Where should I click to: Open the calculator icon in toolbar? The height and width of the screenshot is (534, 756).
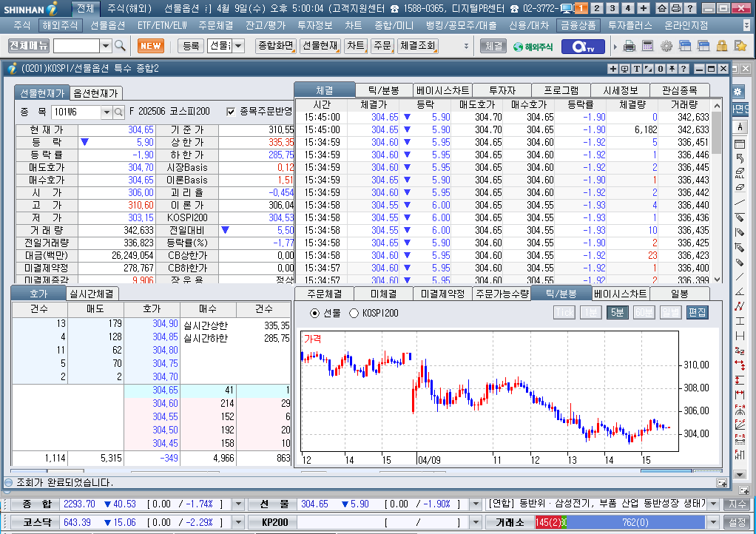647,47
